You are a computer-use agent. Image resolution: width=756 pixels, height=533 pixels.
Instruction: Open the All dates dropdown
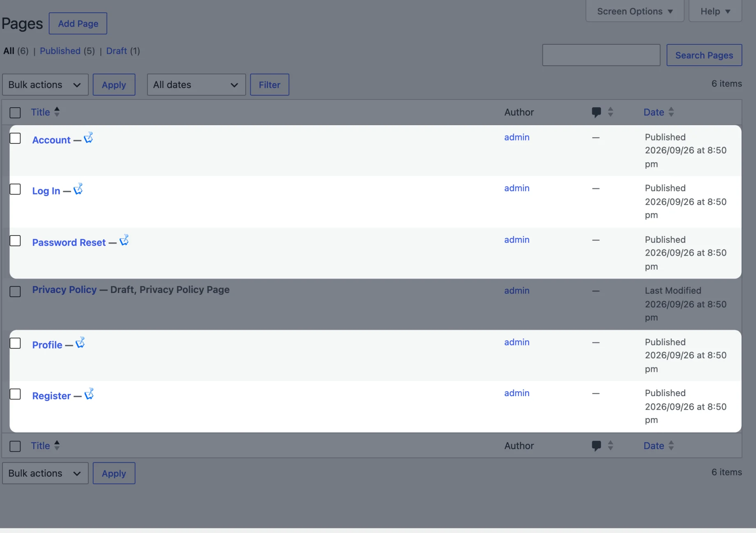coord(196,85)
